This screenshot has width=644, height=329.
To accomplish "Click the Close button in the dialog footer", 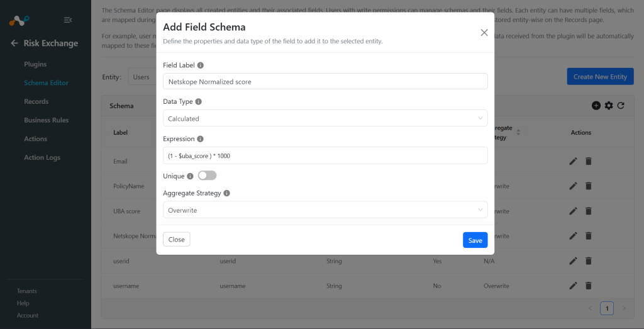I will (177, 240).
